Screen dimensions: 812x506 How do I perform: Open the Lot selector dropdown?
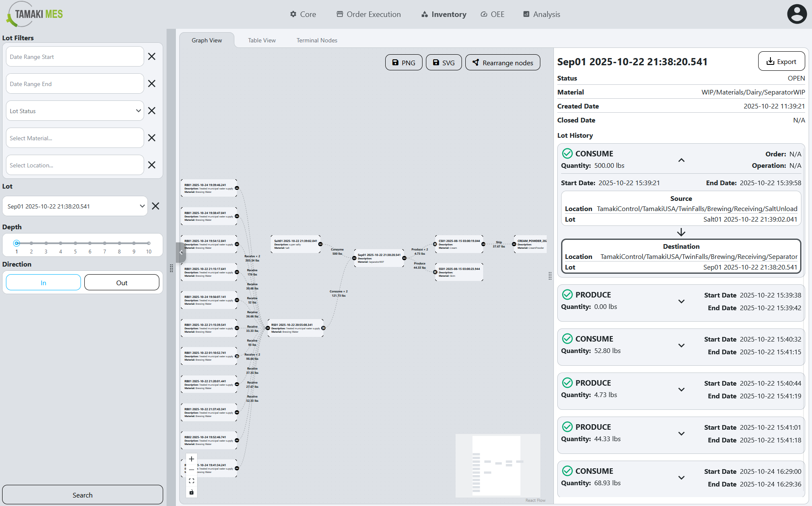[75, 206]
